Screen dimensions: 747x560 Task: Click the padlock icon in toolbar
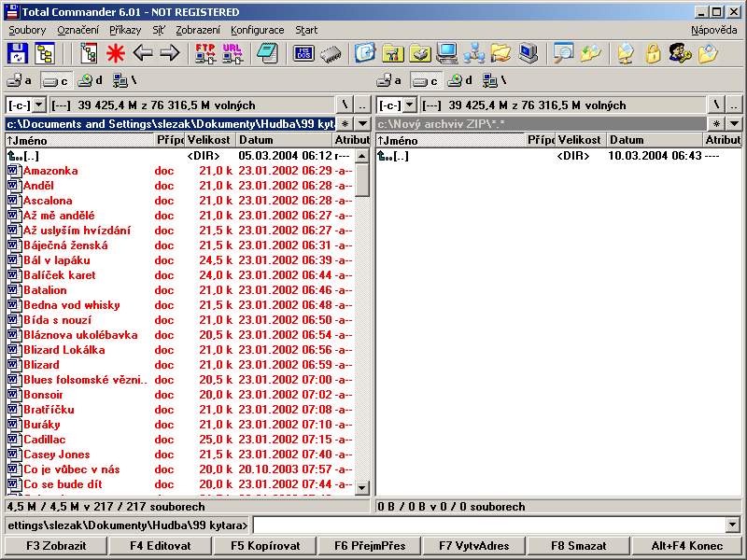[653, 53]
